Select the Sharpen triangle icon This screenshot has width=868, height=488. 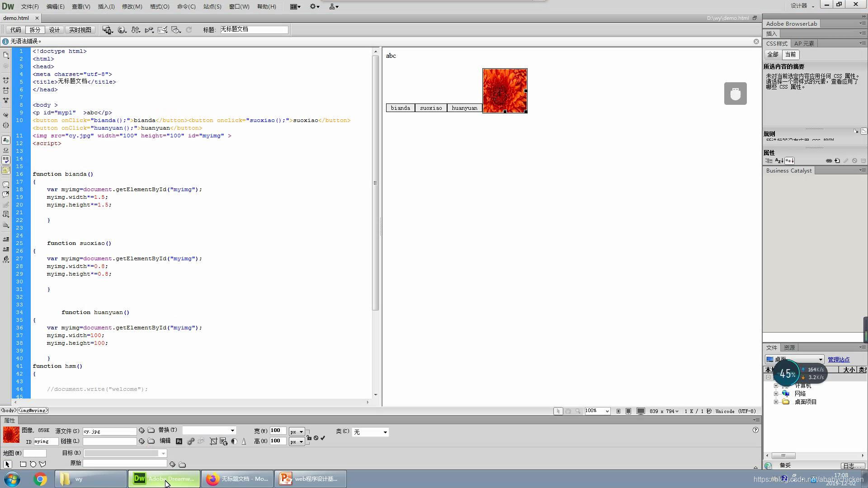244,441
